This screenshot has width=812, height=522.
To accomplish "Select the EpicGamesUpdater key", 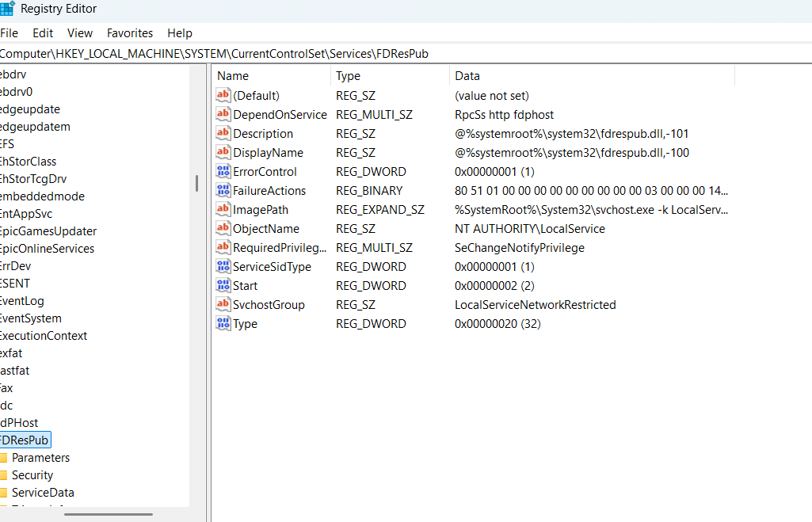I will click(x=48, y=231).
